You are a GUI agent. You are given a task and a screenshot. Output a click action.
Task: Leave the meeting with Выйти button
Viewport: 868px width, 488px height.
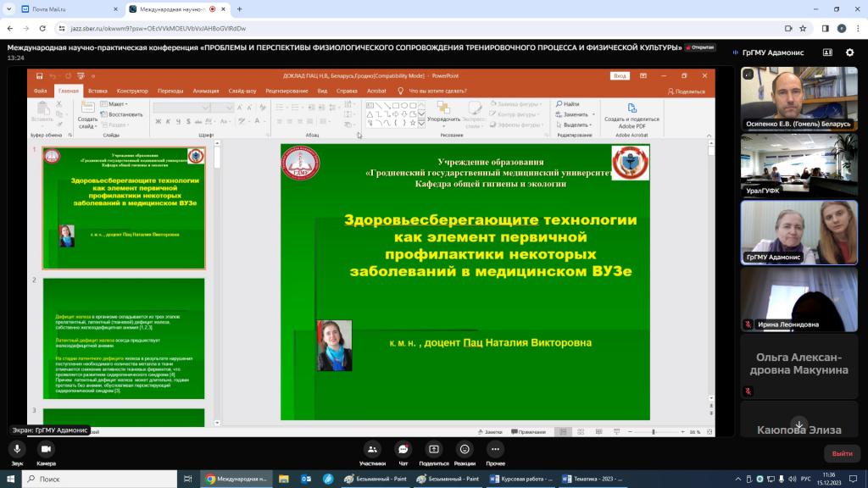[x=842, y=453]
